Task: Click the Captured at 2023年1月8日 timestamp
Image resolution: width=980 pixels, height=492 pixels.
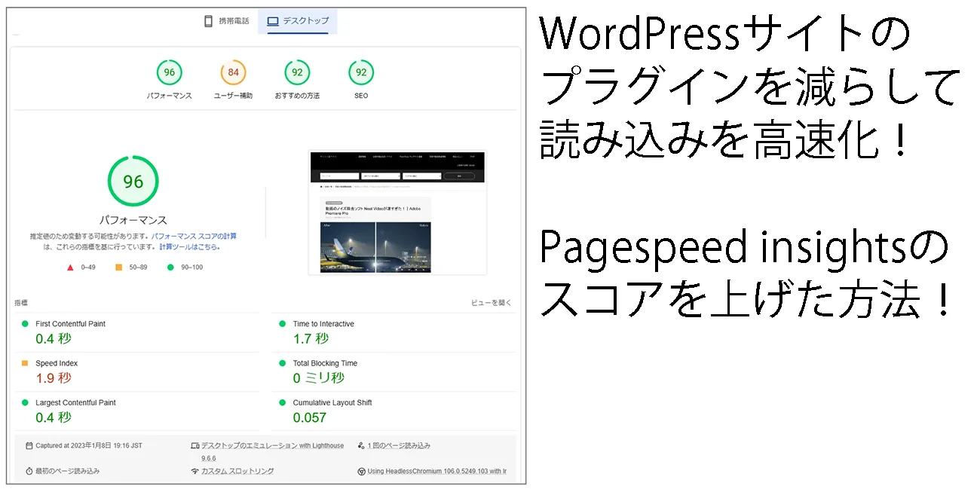Action: click(x=89, y=446)
